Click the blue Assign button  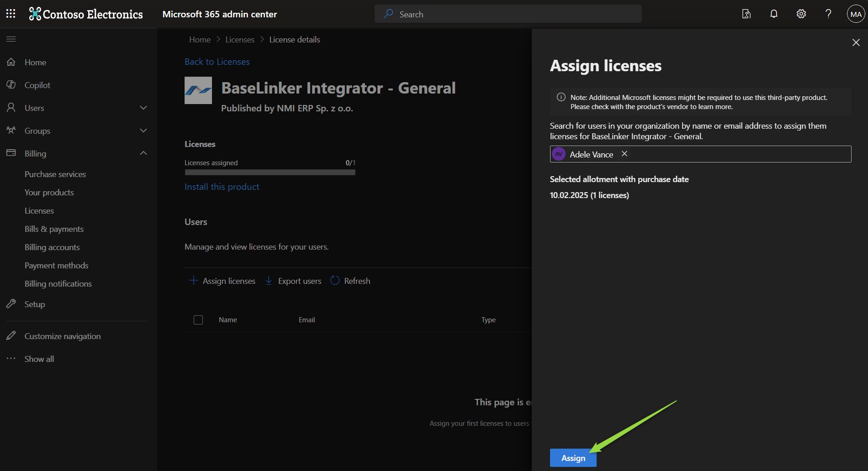573,458
